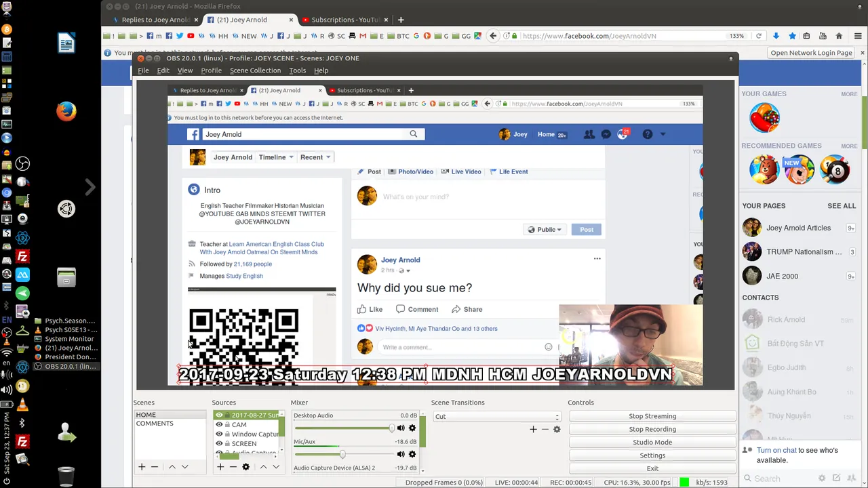868x488 pixels.
Task: Add a new source with the Sources plus icon
Action: (x=220, y=467)
